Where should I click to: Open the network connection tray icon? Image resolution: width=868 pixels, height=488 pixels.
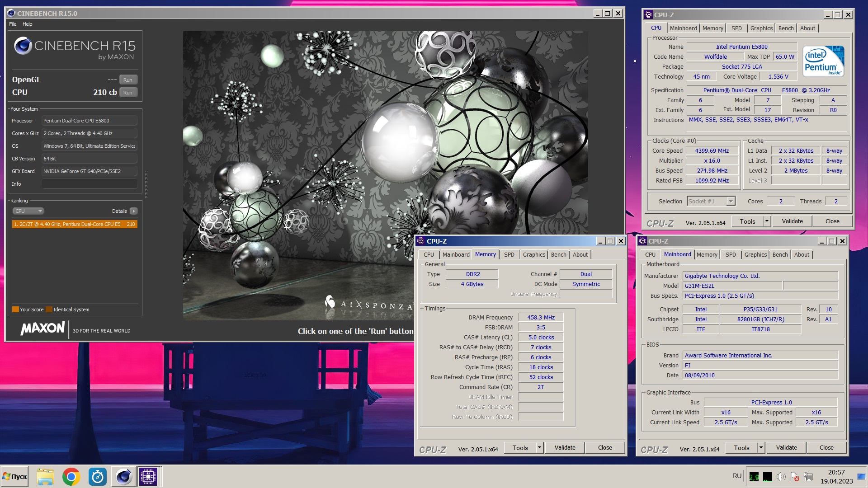click(x=809, y=477)
